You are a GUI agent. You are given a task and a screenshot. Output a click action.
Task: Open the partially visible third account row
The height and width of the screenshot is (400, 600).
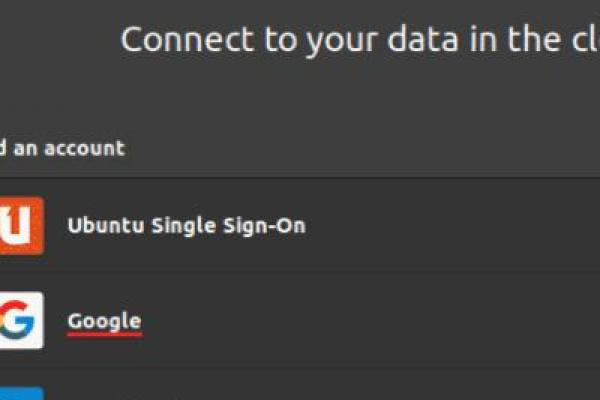[x=300, y=392]
